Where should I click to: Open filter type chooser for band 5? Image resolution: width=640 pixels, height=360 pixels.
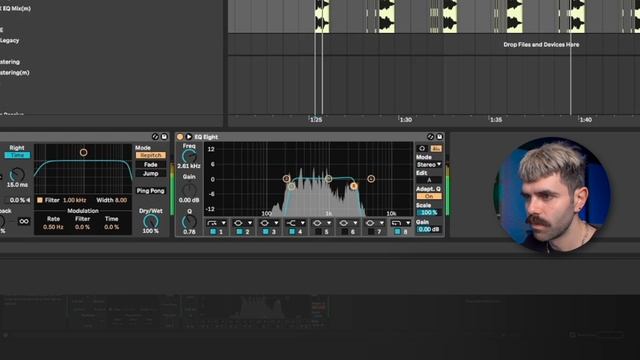(x=322, y=223)
